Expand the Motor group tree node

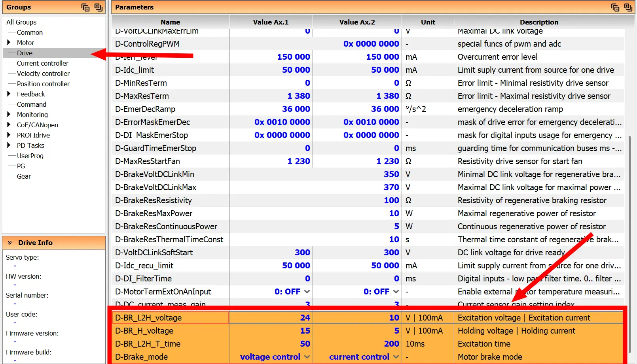coord(9,43)
